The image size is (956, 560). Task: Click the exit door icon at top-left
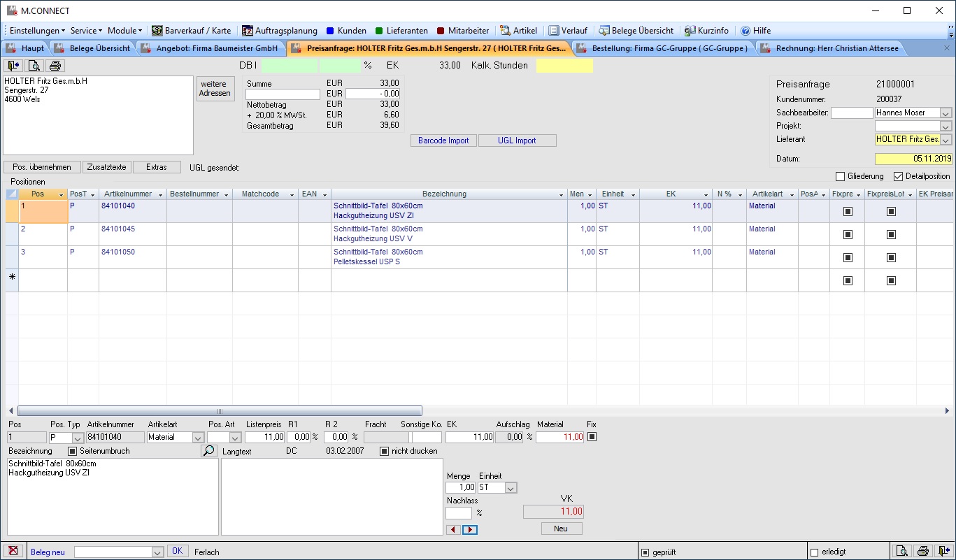[x=13, y=66]
